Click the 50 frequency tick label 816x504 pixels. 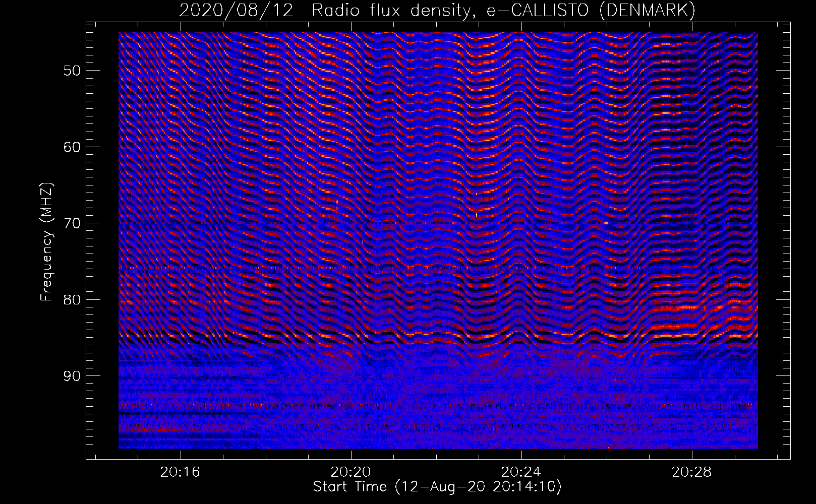point(72,70)
